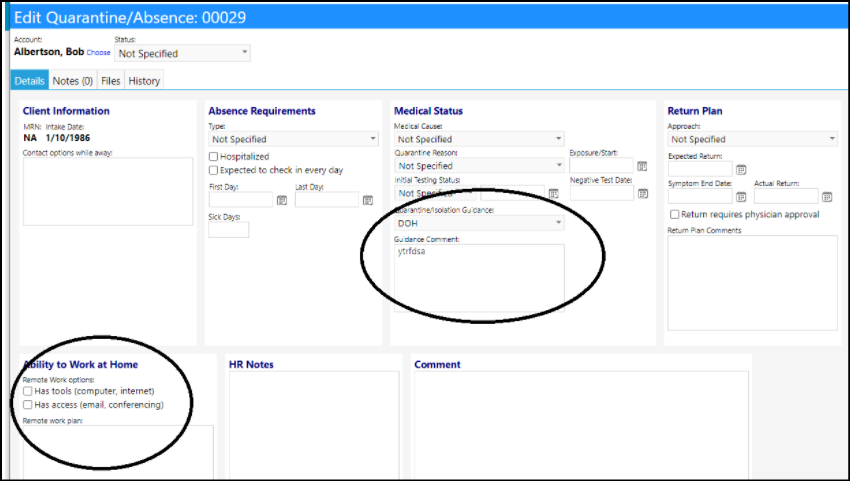850x481 pixels.
Task: Click the Symptom End Date field
Action: click(700, 196)
